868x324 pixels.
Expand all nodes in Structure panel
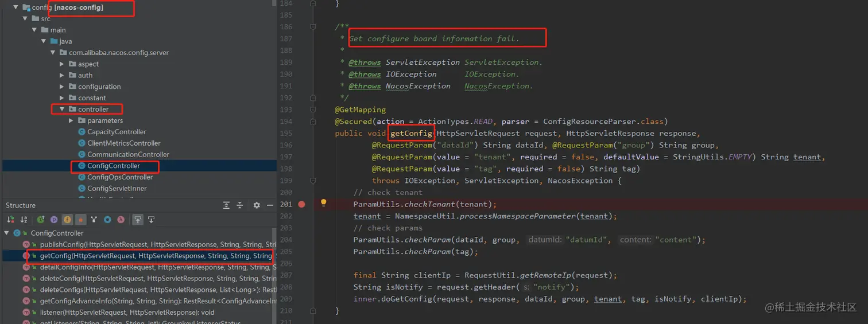(226, 205)
